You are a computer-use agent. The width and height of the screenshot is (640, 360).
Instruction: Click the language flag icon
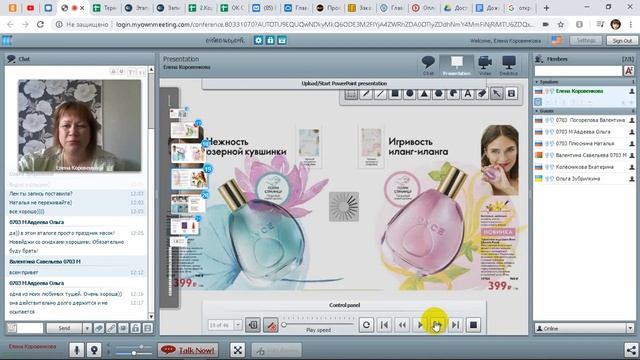click(x=556, y=40)
